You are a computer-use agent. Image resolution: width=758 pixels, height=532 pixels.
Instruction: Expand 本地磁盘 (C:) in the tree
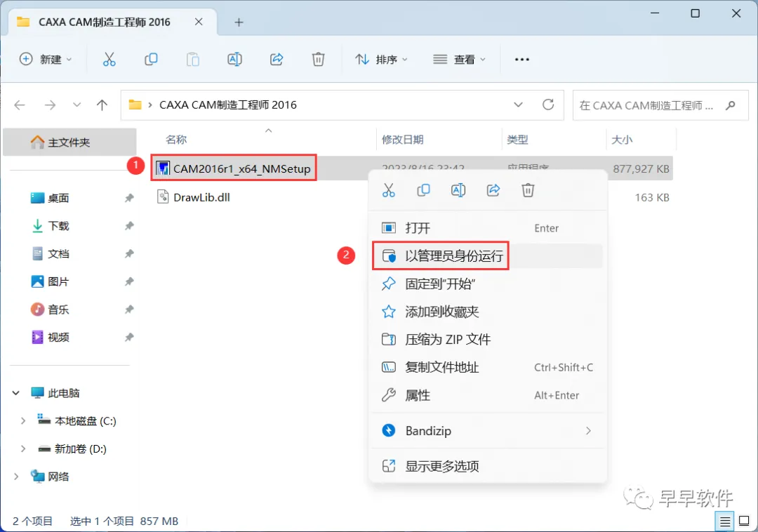(x=22, y=421)
